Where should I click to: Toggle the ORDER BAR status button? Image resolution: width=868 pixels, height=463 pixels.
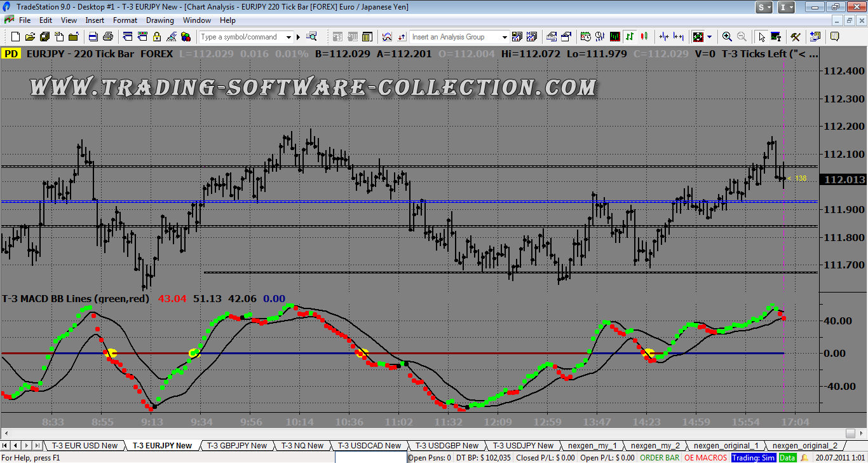click(x=660, y=457)
